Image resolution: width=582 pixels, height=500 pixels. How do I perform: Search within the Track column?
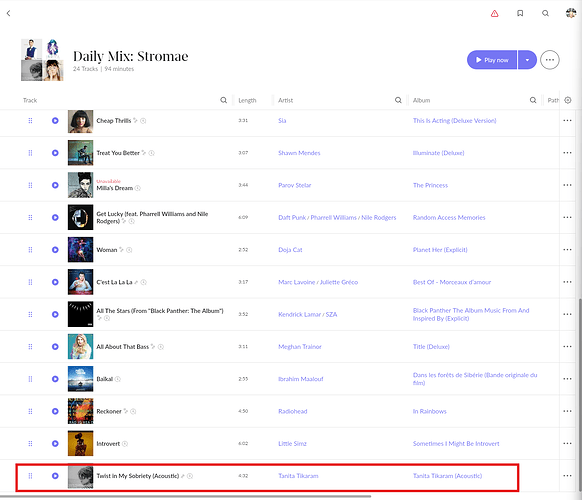click(x=223, y=100)
